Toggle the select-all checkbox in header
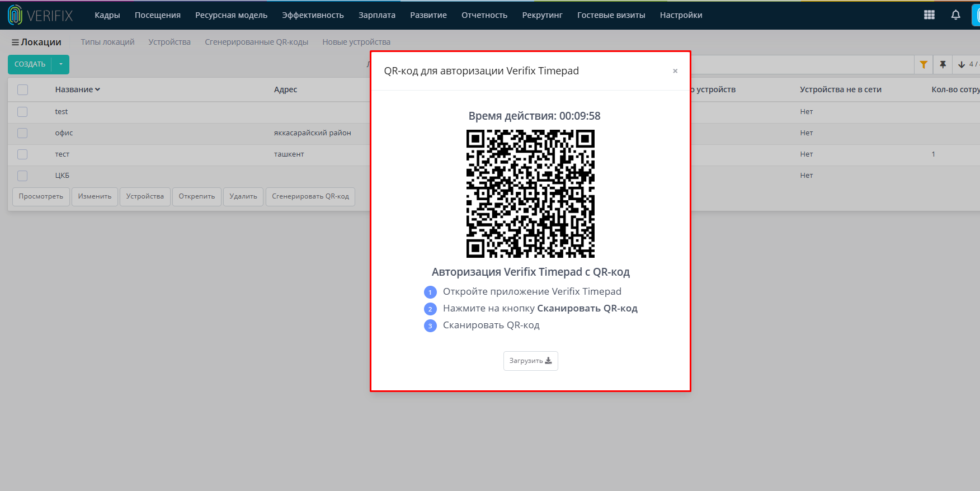The height and width of the screenshot is (491, 980). [x=22, y=89]
